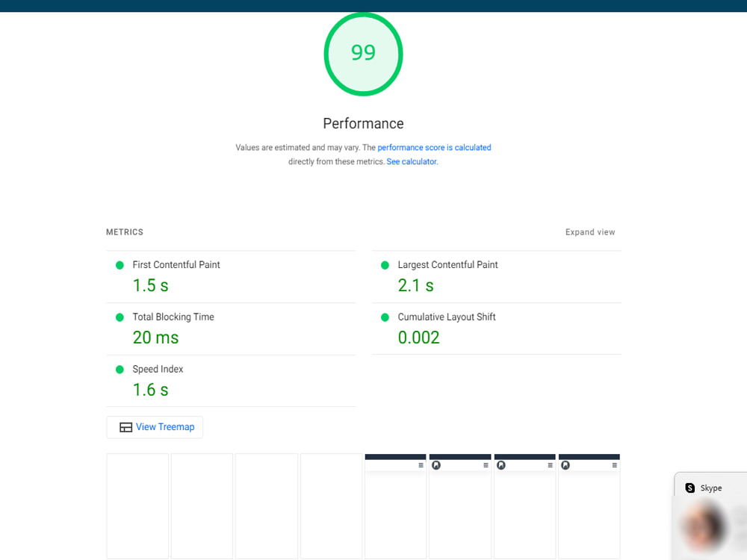The image size is (747, 560).
Task: Open the last filmstrip thumbnail
Action: click(589, 505)
